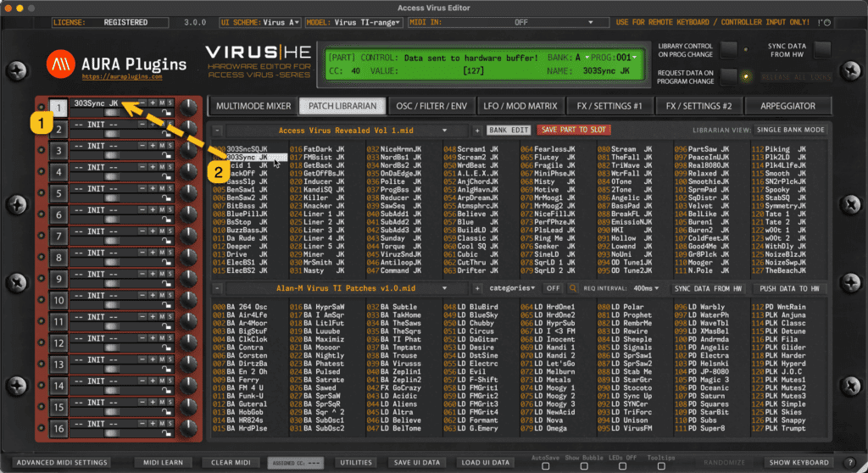Click padlock icon on part 9 row
The image size is (868, 473).
166,283
